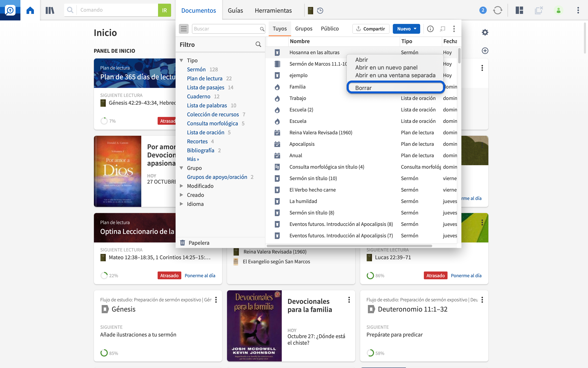Open dashboard settings gear icon
The height and width of the screenshot is (368, 588).
pos(485,32)
